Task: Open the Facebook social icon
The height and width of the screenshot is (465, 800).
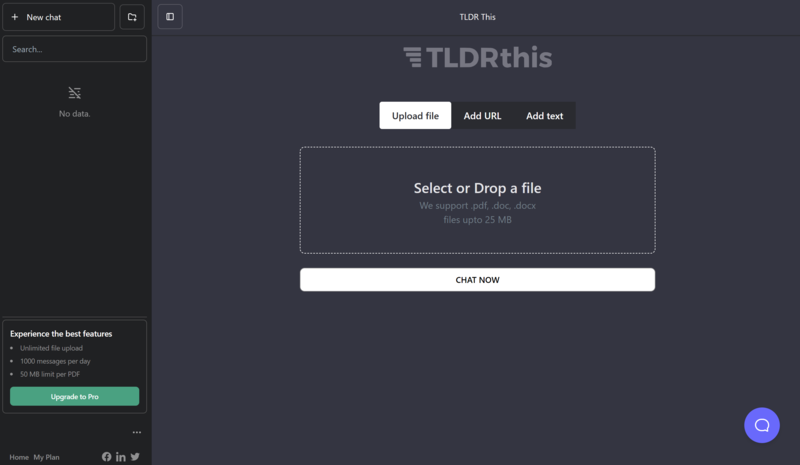Action: pyautogui.click(x=107, y=457)
